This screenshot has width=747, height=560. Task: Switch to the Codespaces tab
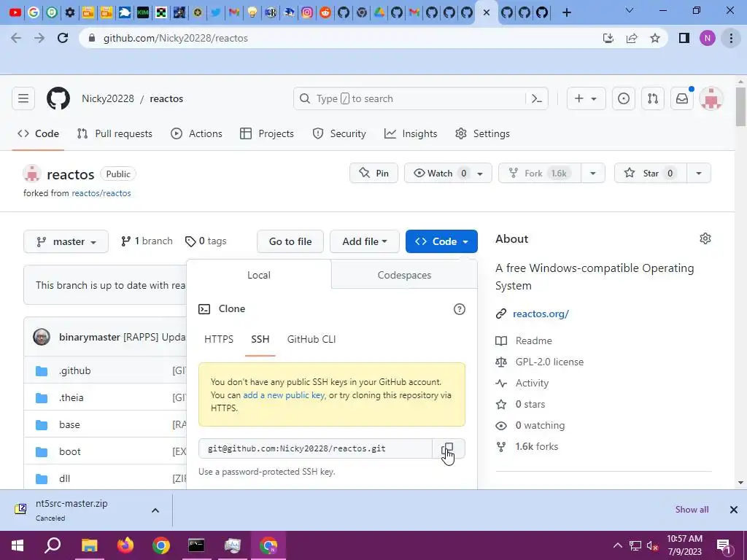coord(404,275)
